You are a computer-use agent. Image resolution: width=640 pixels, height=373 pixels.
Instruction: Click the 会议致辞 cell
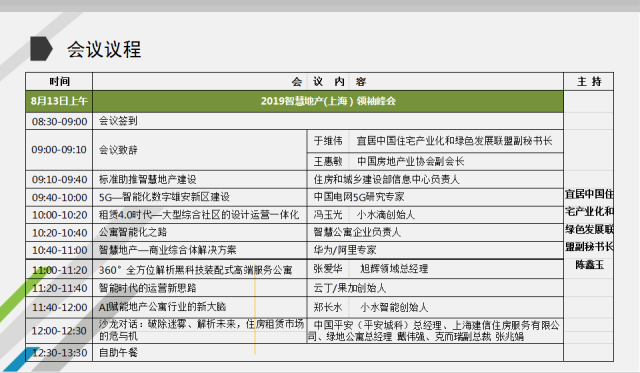[x=200, y=150]
